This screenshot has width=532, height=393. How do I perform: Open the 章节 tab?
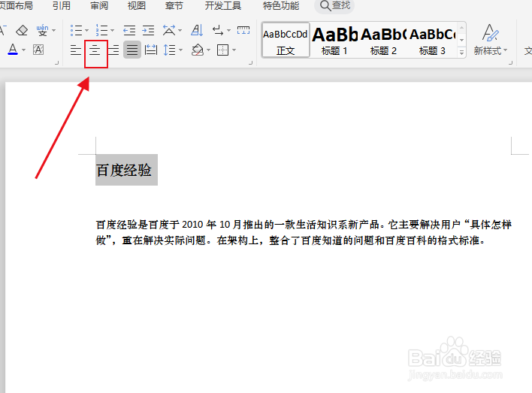coord(174,5)
